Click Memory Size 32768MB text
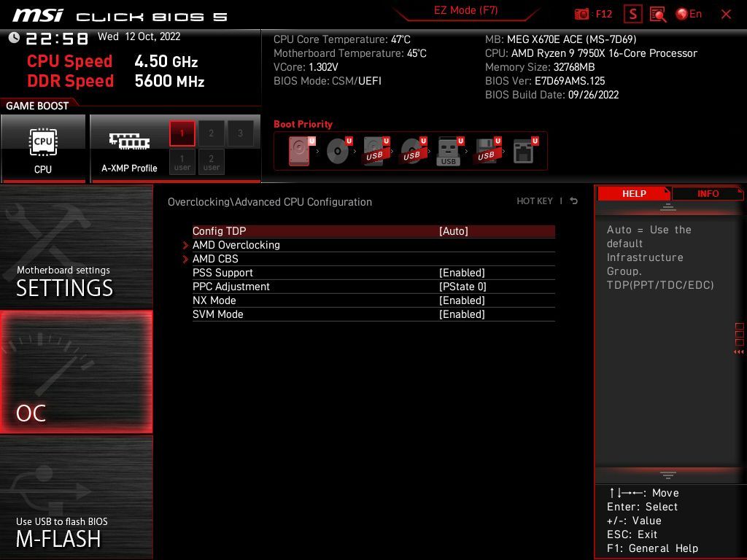747x560 pixels. pyautogui.click(x=540, y=67)
